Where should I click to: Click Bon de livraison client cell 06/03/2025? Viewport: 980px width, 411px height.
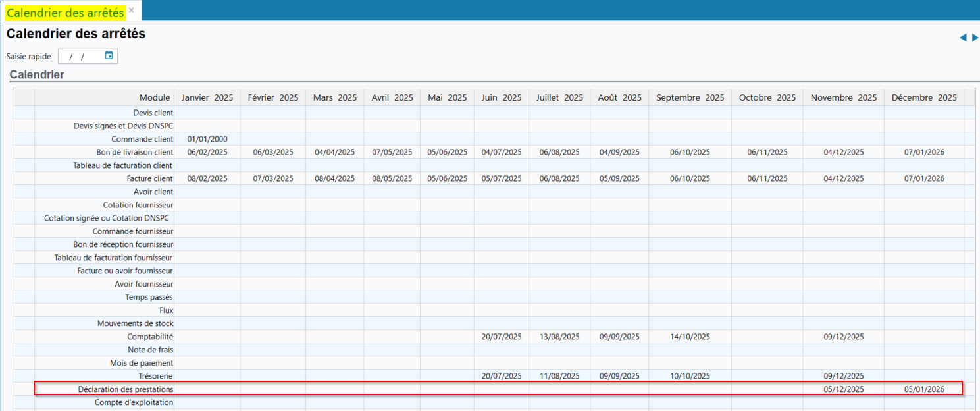pyautogui.click(x=273, y=152)
